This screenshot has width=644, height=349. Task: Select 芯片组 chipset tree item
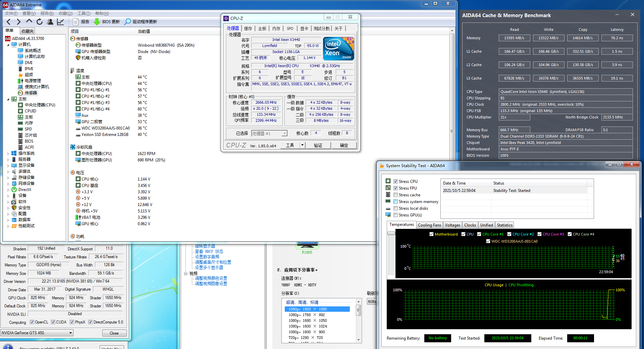coord(31,135)
